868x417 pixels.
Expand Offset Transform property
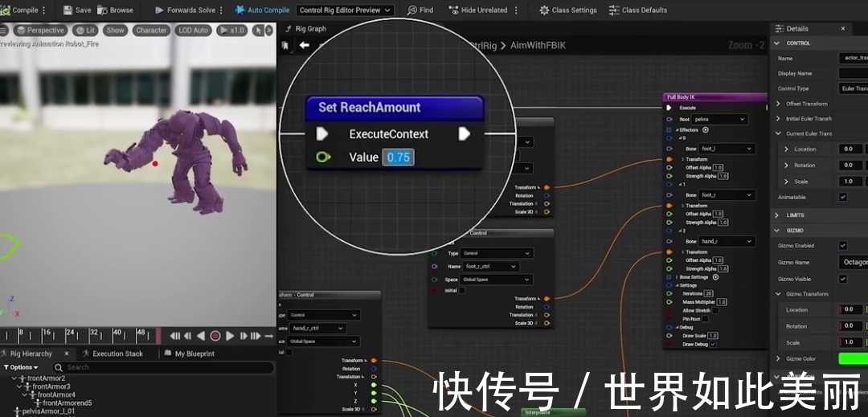tap(778, 104)
